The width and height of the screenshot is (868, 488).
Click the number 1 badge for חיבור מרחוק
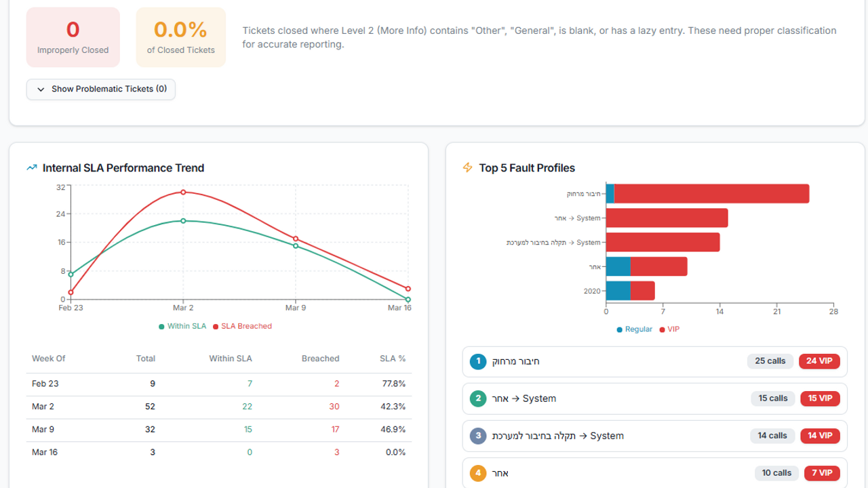point(478,361)
